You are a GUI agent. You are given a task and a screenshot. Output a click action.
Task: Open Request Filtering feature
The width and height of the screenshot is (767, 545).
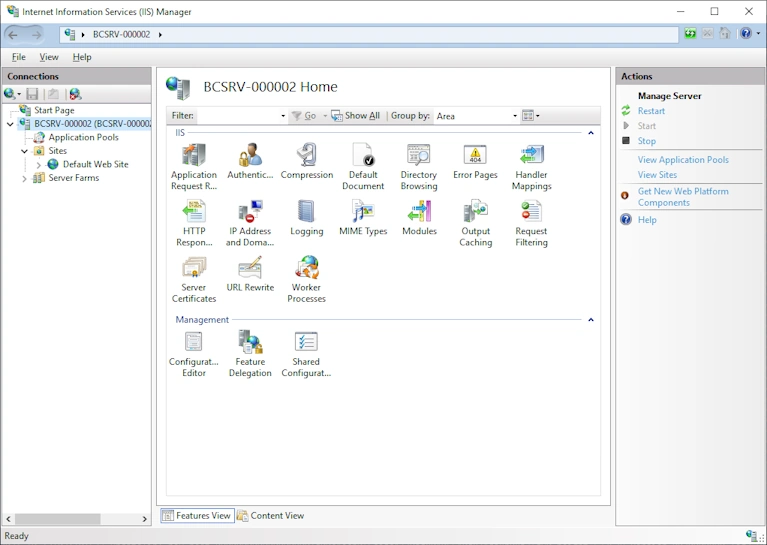pyautogui.click(x=531, y=223)
